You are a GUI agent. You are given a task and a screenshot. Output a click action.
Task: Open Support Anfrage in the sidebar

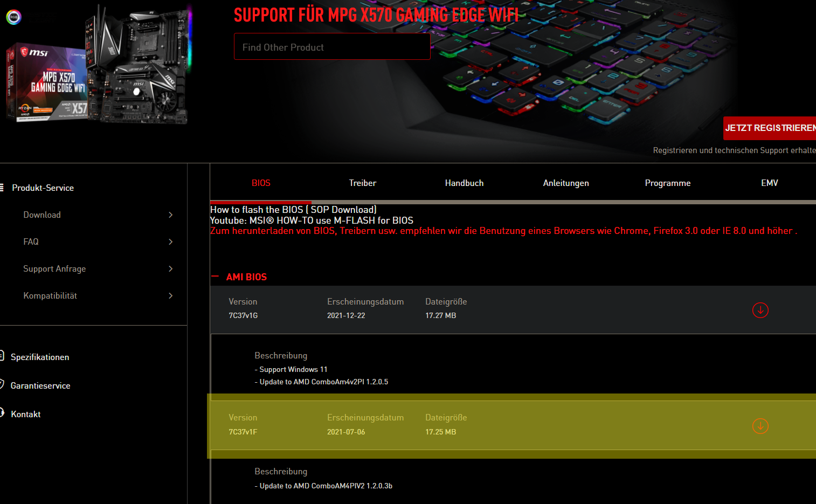[x=54, y=268]
